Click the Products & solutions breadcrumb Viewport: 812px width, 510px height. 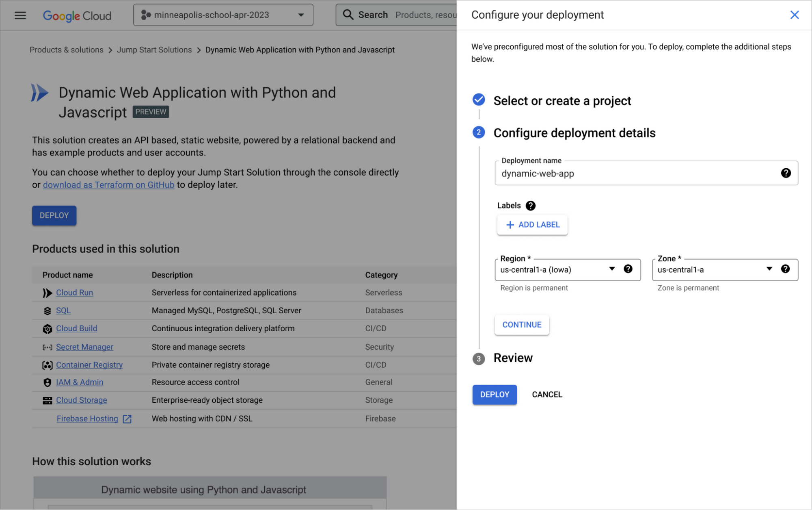coord(66,49)
